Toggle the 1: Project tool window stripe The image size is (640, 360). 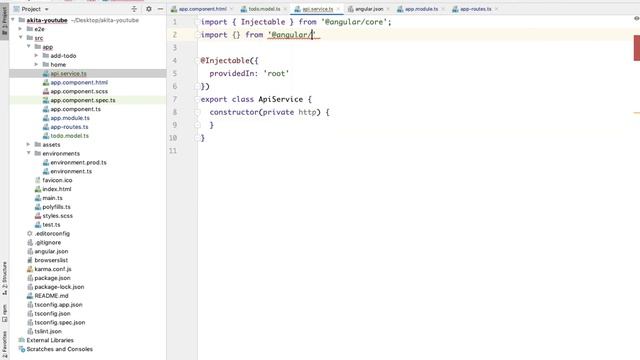pos(4,22)
